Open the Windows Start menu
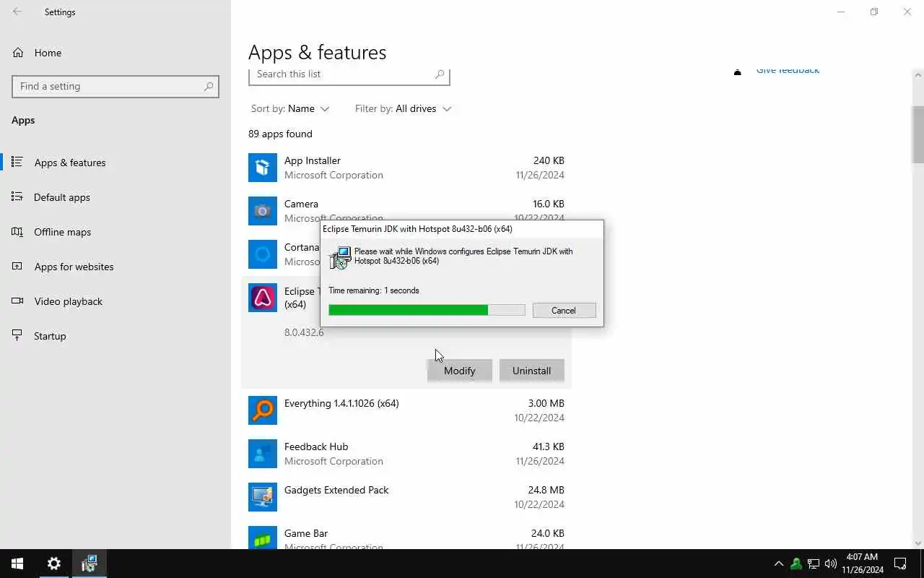Viewport: 924px width, 578px height. (x=17, y=564)
